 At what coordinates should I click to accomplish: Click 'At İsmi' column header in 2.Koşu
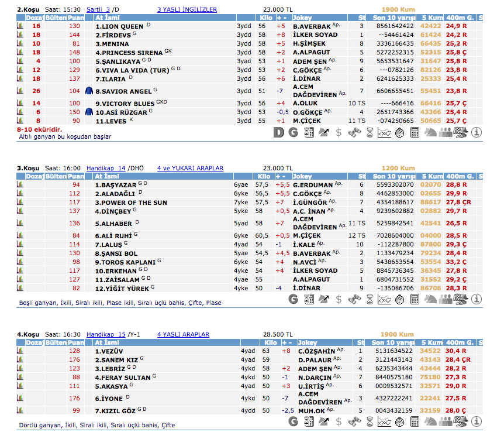point(108,18)
